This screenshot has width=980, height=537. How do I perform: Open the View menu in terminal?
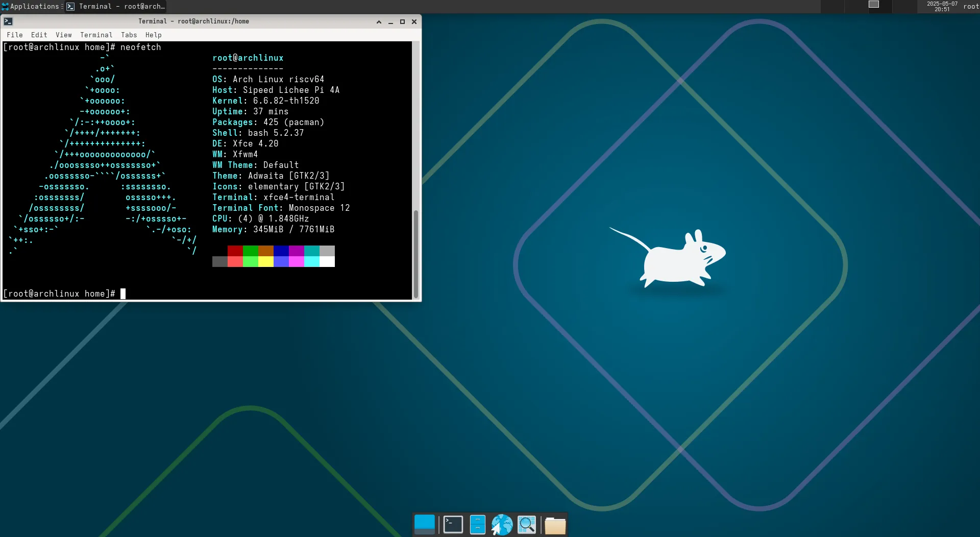[x=63, y=35]
